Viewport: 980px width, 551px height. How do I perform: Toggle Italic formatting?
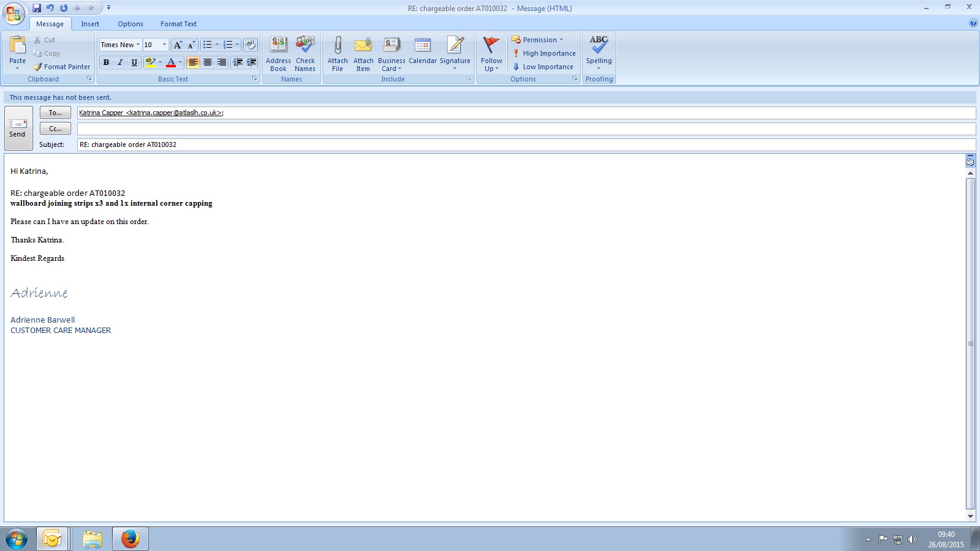tap(120, 62)
